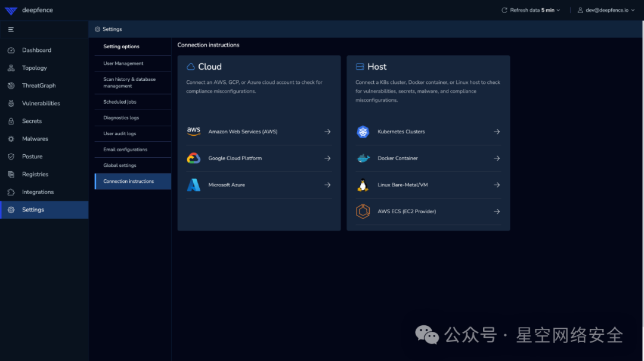Click the Settings gear icon in sidebar
Screen dimensions: 644x361
(x=11, y=210)
